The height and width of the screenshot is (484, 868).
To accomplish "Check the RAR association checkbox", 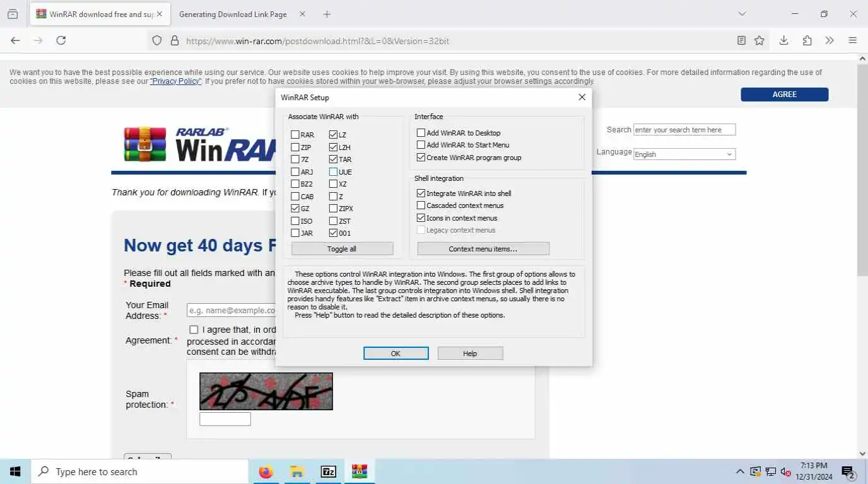I will (295, 135).
